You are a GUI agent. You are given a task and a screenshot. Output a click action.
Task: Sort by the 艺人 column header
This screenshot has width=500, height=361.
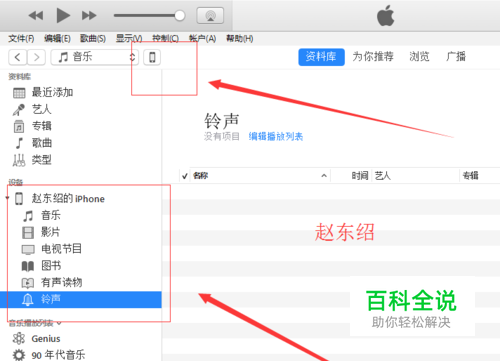point(383,176)
